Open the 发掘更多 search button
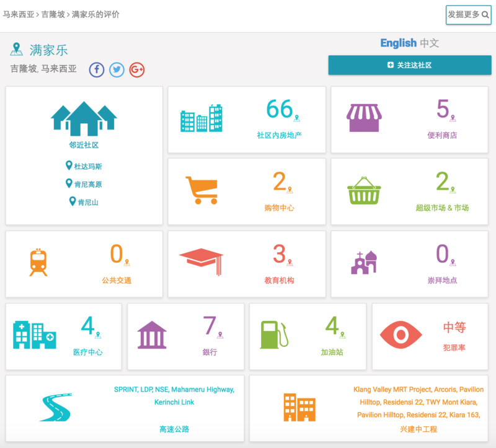496x448 pixels. pyautogui.click(x=469, y=14)
